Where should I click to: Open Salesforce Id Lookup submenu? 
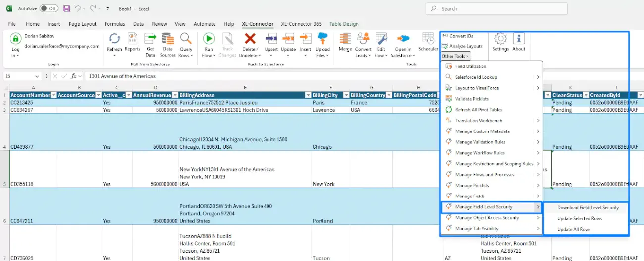[492, 77]
